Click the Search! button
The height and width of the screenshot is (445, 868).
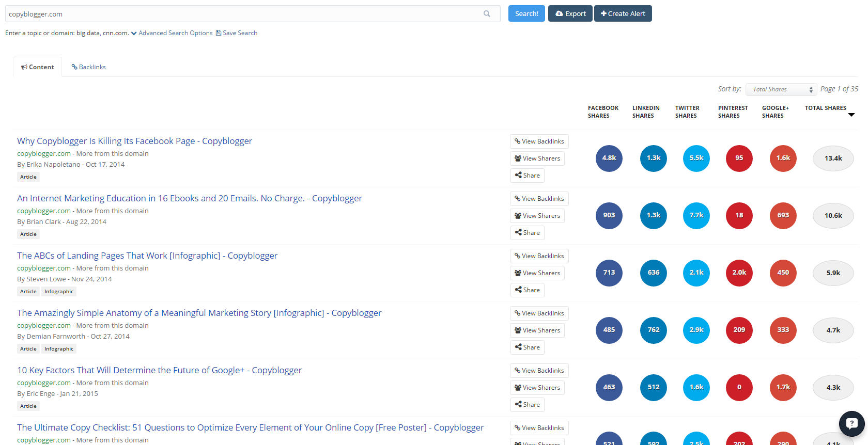[526, 14]
